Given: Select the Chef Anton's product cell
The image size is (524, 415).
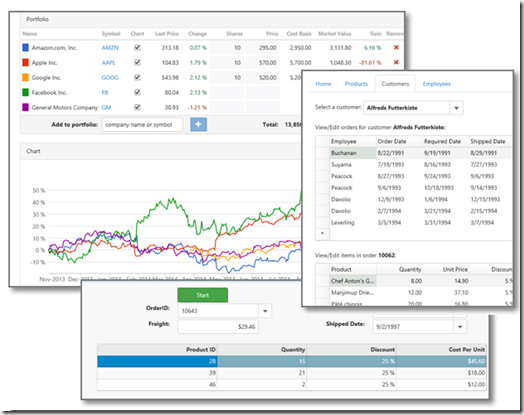Looking at the screenshot, I should pos(353,281).
